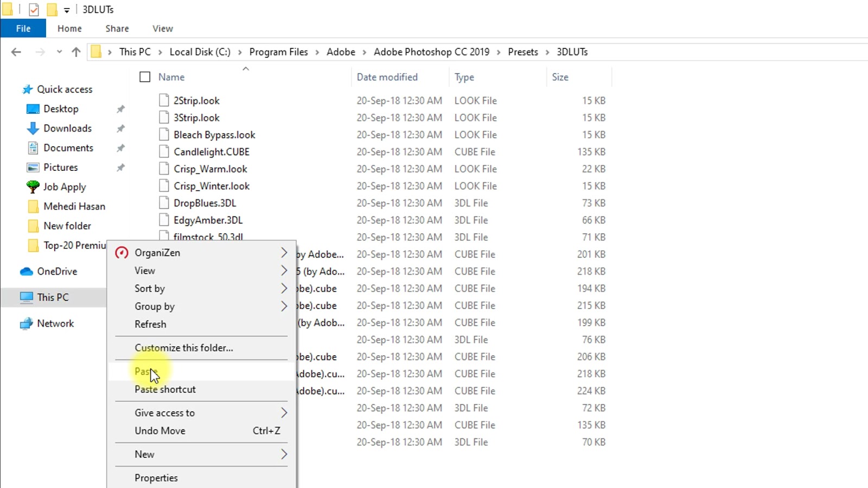The width and height of the screenshot is (868, 488).
Task: Navigate to Adobe Photoshop CC 2019 breadcrumb
Action: (x=431, y=52)
